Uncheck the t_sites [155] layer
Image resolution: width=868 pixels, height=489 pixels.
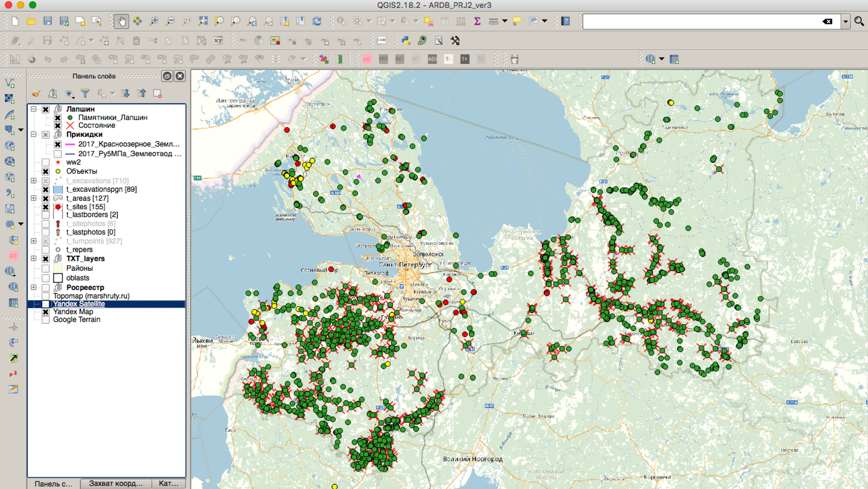[46, 207]
